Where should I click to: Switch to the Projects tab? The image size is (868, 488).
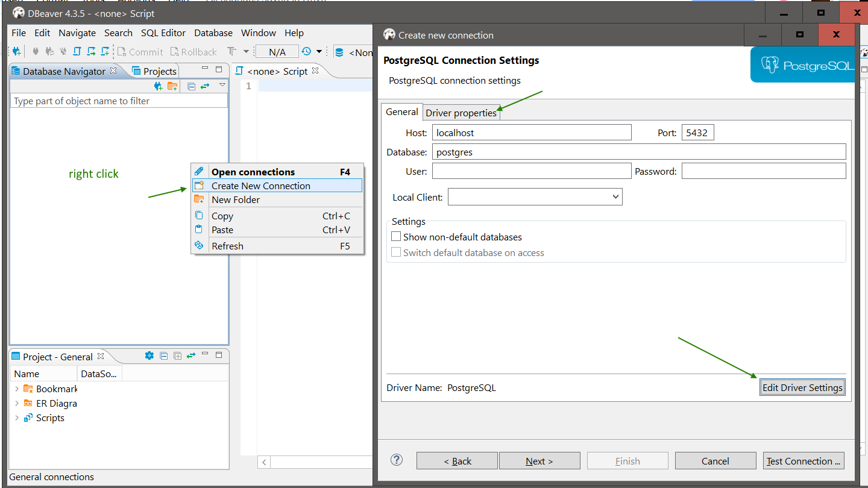click(154, 71)
